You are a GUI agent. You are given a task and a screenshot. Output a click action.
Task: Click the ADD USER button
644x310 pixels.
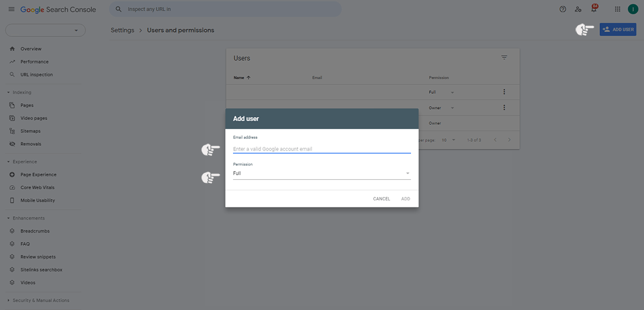(x=618, y=29)
